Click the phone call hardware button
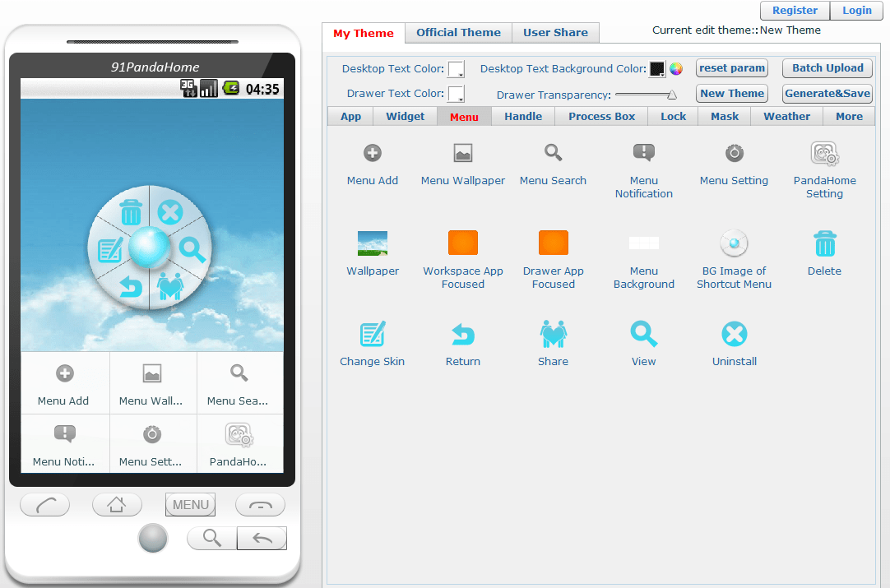The width and height of the screenshot is (890, 588). (45, 505)
